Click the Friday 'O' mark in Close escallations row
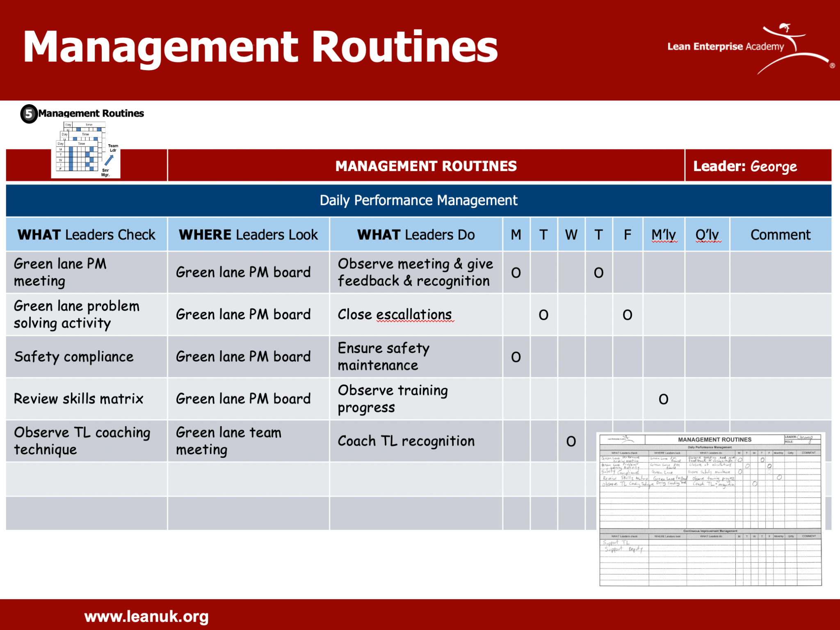Viewport: 840px width, 630px height. [628, 315]
